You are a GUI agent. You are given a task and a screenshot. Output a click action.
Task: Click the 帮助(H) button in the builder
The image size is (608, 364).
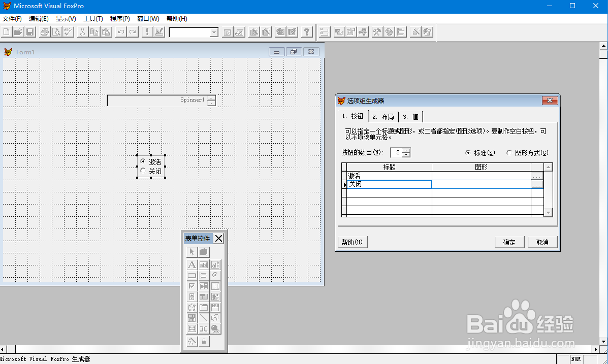(352, 242)
